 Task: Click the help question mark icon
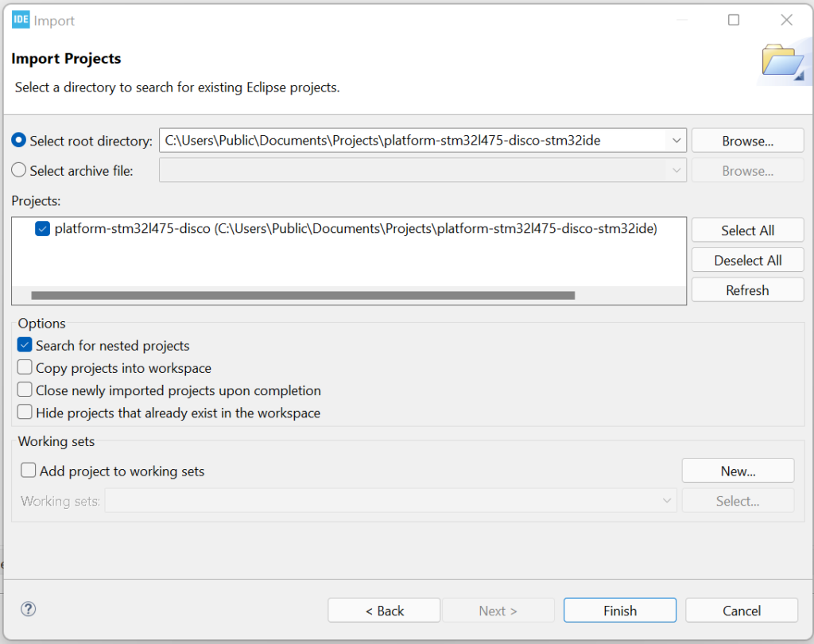click(x=29, y=608)
